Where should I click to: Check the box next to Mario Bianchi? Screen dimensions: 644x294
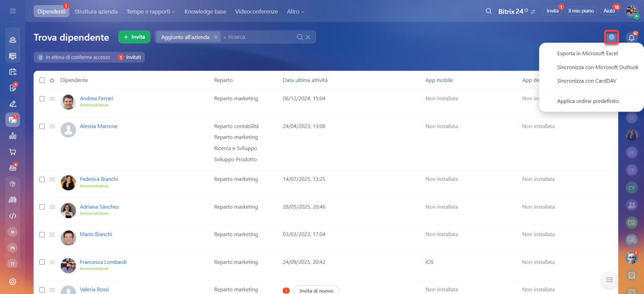(42, 234)
